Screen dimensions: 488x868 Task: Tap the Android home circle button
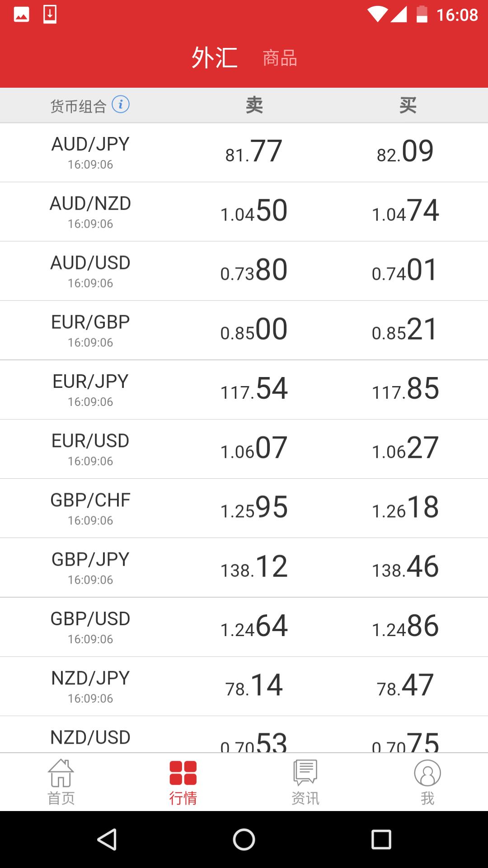(x=244, y=840)
